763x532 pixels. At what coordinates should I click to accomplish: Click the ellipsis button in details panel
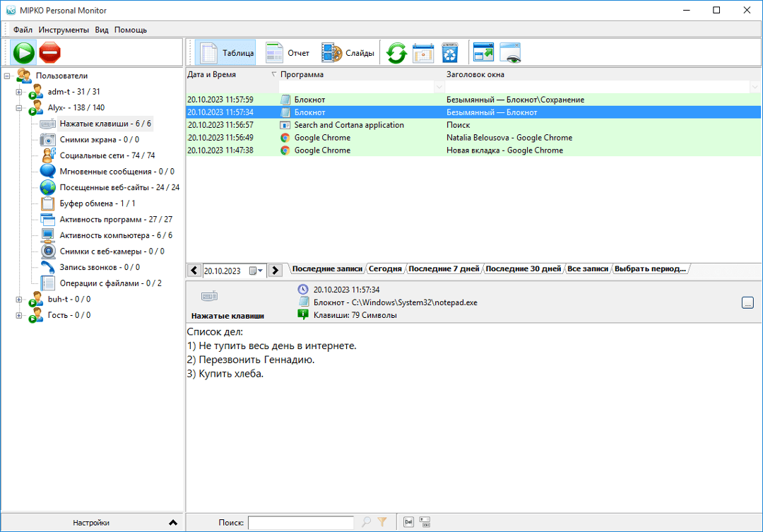pyautogui.click(x=747, y=303)
